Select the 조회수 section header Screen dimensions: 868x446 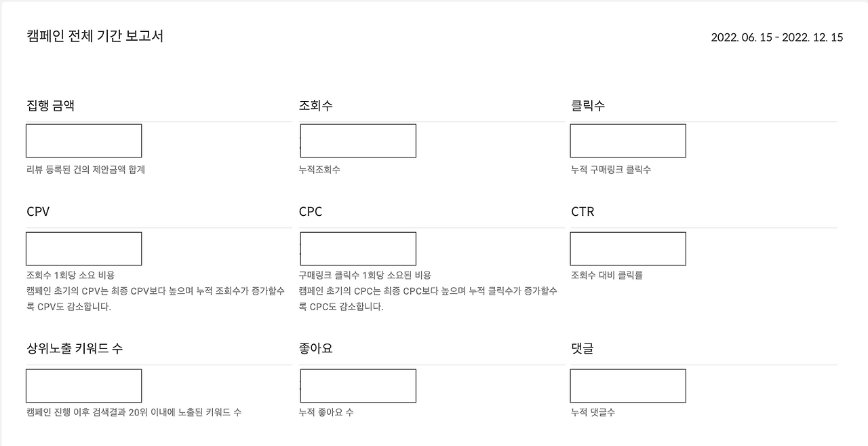(x=315, y=105)
